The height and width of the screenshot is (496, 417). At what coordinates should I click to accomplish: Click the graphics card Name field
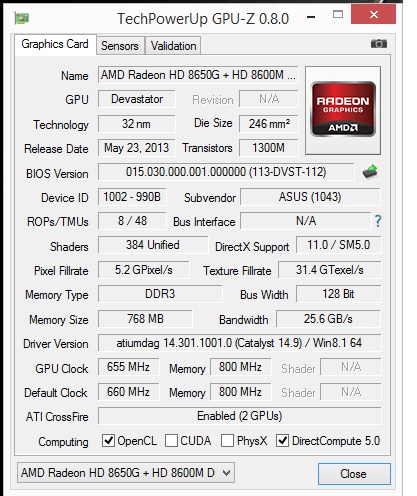tap(198, 75)
